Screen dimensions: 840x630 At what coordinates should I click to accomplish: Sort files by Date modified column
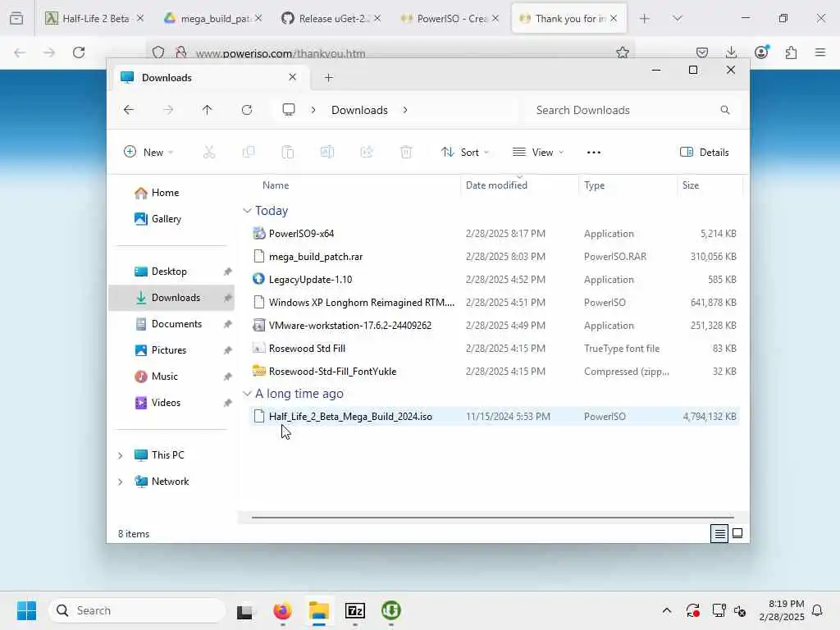(x=496, y=185)
